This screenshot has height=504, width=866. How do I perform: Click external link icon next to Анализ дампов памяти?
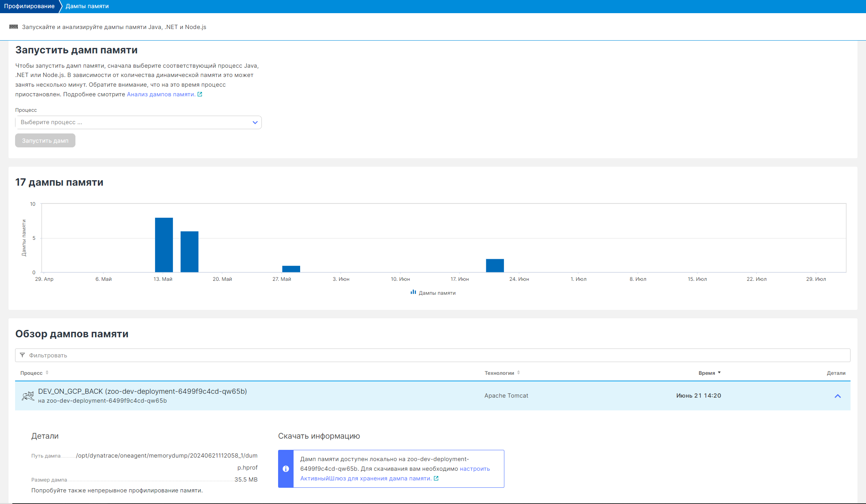tap(200, 94)
